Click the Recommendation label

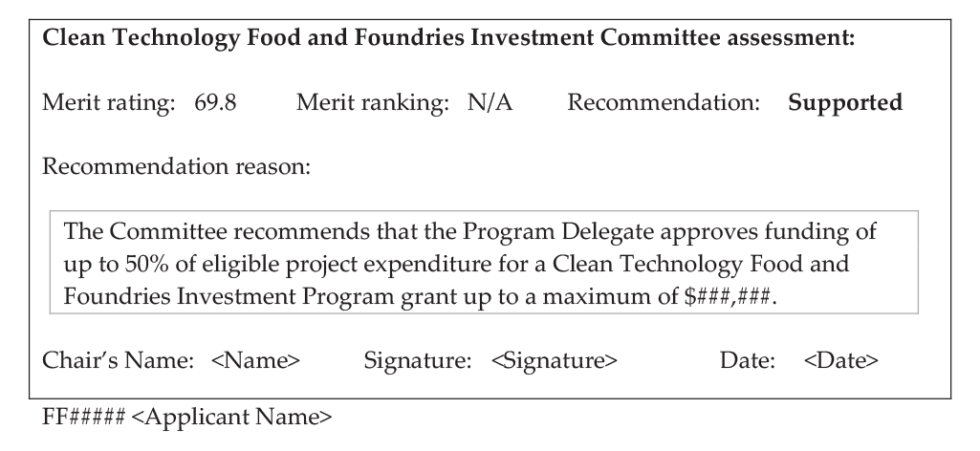tap(664, 102)
